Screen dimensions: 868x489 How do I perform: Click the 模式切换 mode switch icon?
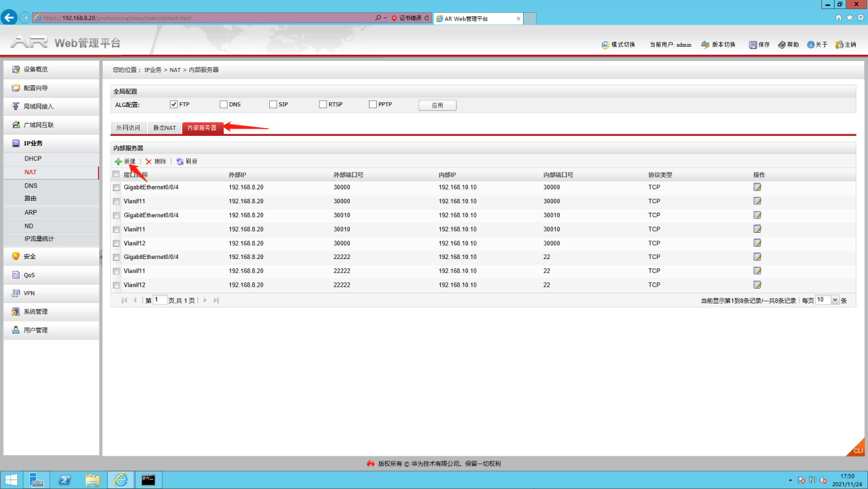point(605,45)
